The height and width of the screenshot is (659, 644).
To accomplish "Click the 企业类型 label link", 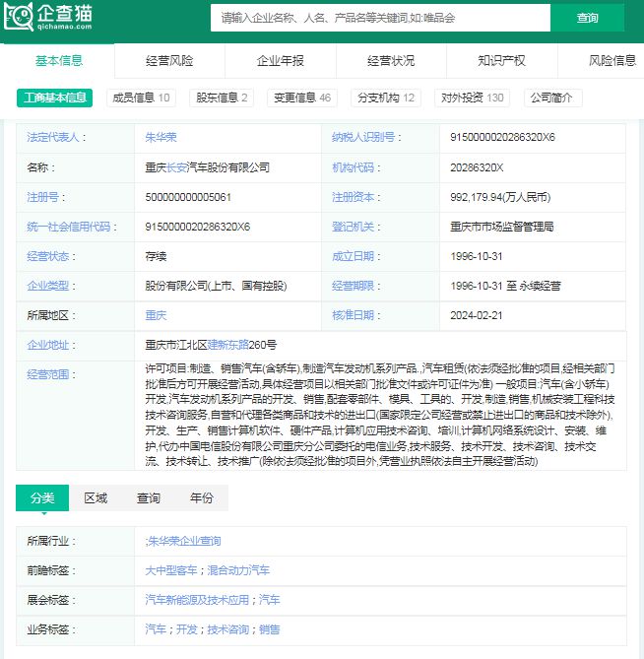I will click(48, 287).
